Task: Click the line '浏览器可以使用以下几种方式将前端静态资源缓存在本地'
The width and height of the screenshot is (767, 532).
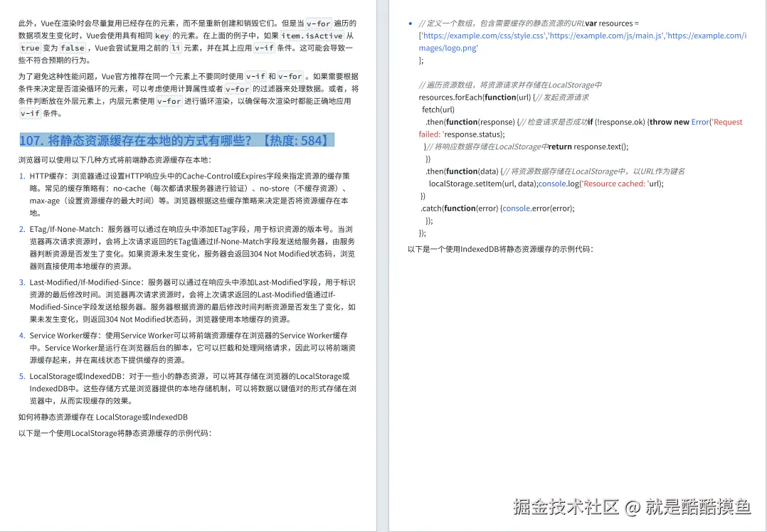Action: click(115, 160)
